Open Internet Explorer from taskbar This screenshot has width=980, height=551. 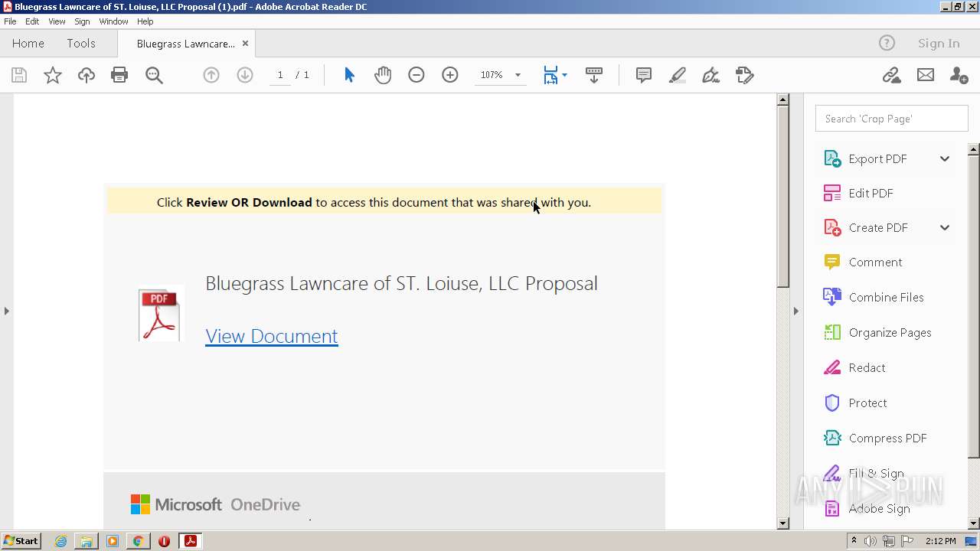click(x=61, y=541)
